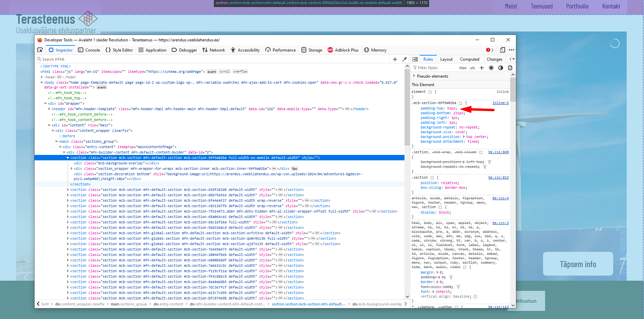The width and height of the screenshot is (644, 319).
Task: Open the be.css:813 source link
Action: pos(499,177)
